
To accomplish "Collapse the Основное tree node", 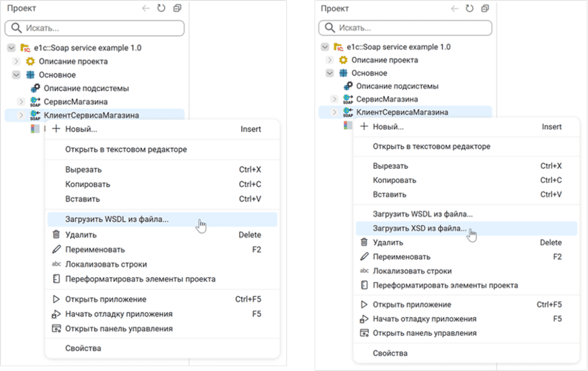I will pos(15,74).
